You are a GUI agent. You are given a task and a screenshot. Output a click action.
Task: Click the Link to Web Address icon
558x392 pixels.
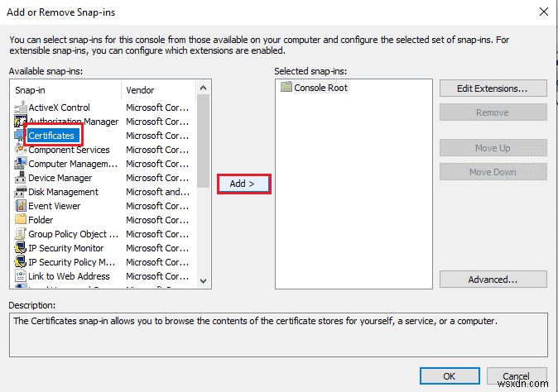tap(21, 275)
